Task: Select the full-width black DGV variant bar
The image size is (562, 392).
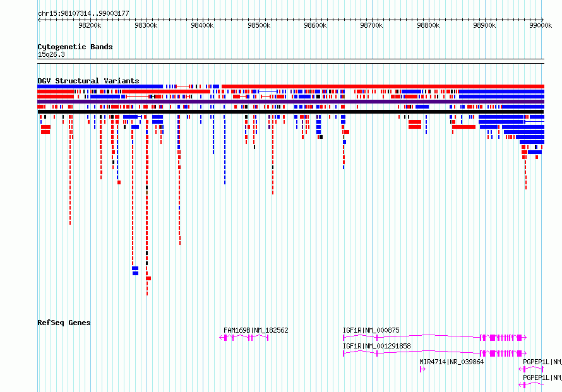Action: coord(290,112)
